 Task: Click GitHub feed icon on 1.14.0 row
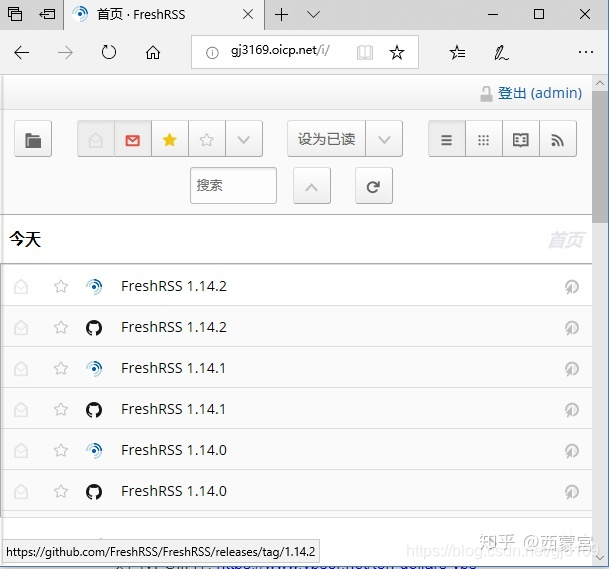(x=94, y=492)
